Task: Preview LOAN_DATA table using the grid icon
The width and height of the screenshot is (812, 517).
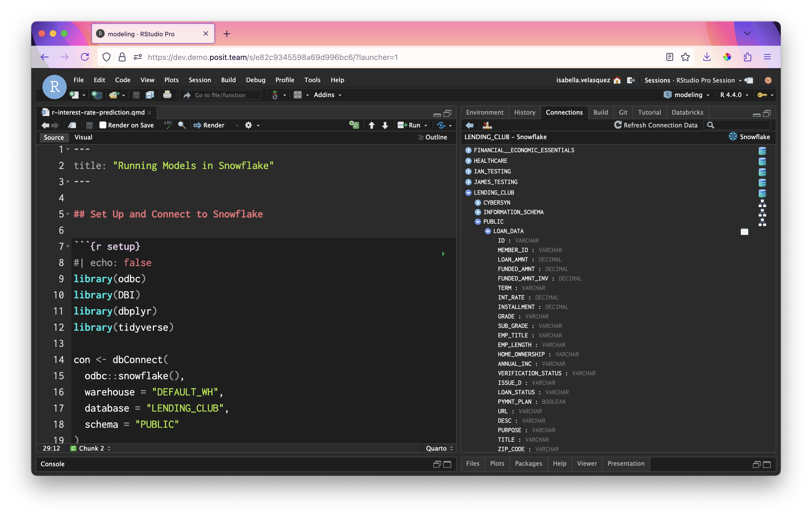Action: coord(744,231)
